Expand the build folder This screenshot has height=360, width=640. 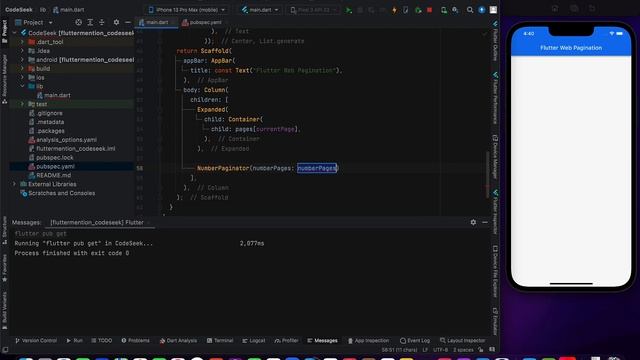pos(22,69)
